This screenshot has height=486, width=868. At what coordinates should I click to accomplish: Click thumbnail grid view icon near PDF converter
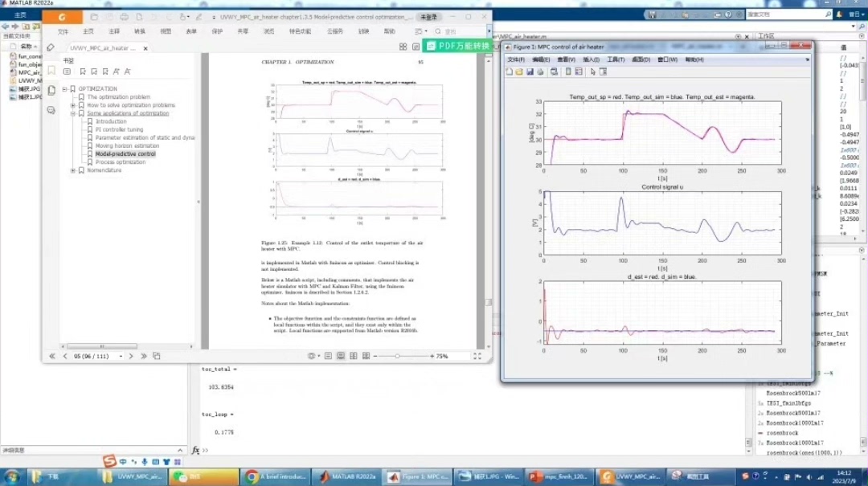(403, 47)
